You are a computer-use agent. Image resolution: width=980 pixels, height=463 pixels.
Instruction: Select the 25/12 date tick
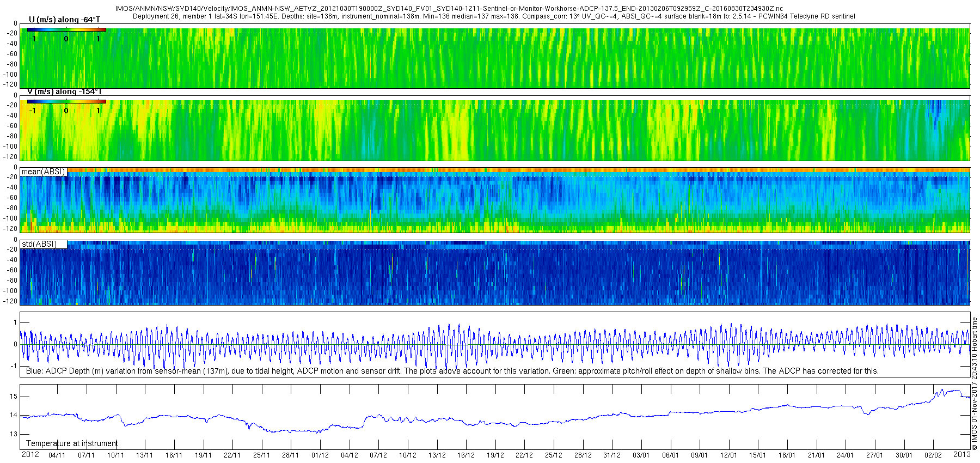[554, 455]
